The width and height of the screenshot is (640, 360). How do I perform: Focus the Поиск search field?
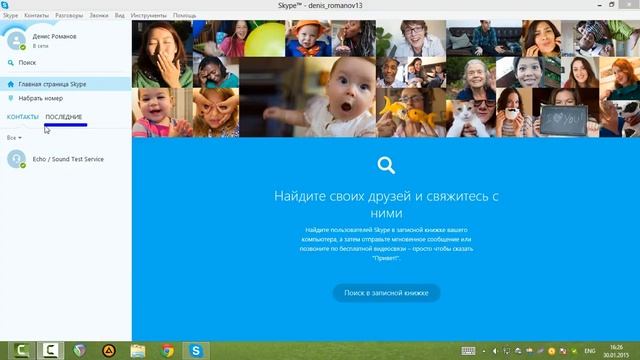click(65, 63)
